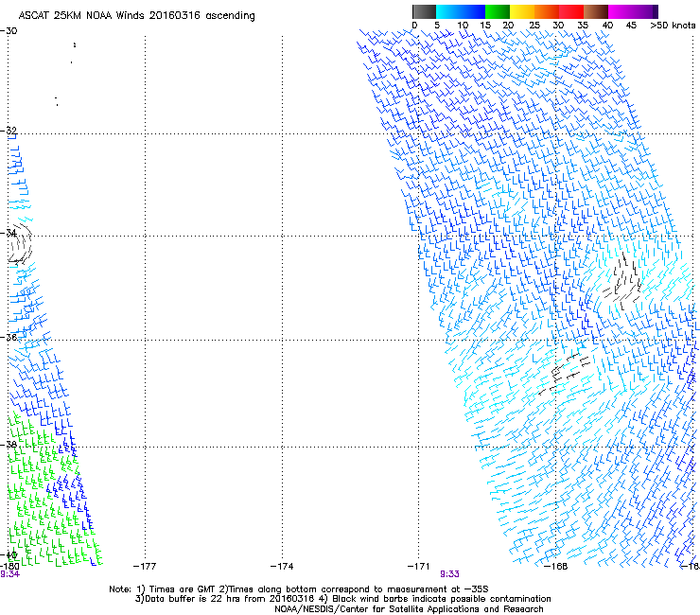Select the yellow 20–25 knots legend segment
Image resolution: width=700 pixels, height=615 pixels.
[522, 11]
